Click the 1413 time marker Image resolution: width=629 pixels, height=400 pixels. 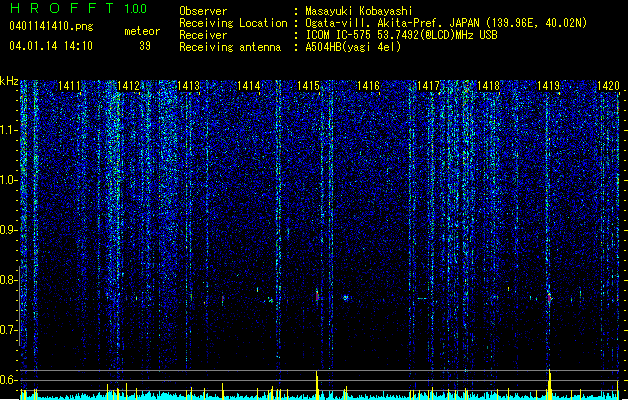pyautogui.click(x=189, y=85)
